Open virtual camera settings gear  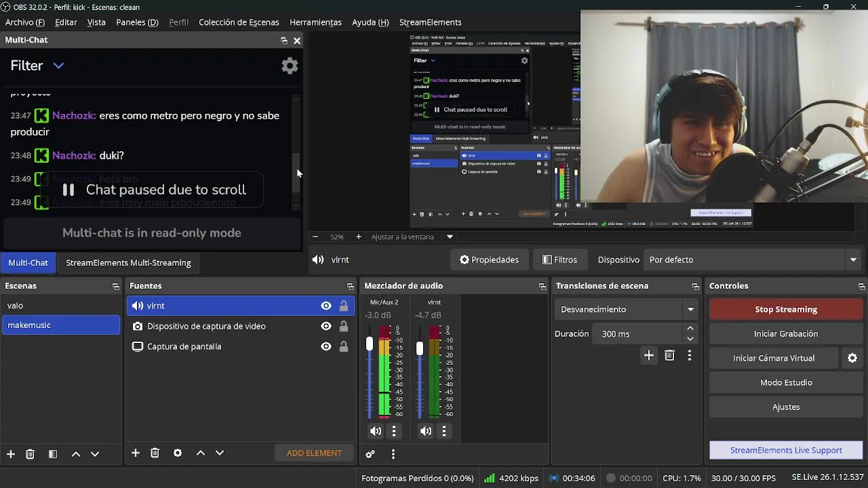pyautogui.click(x=852, y=358)
